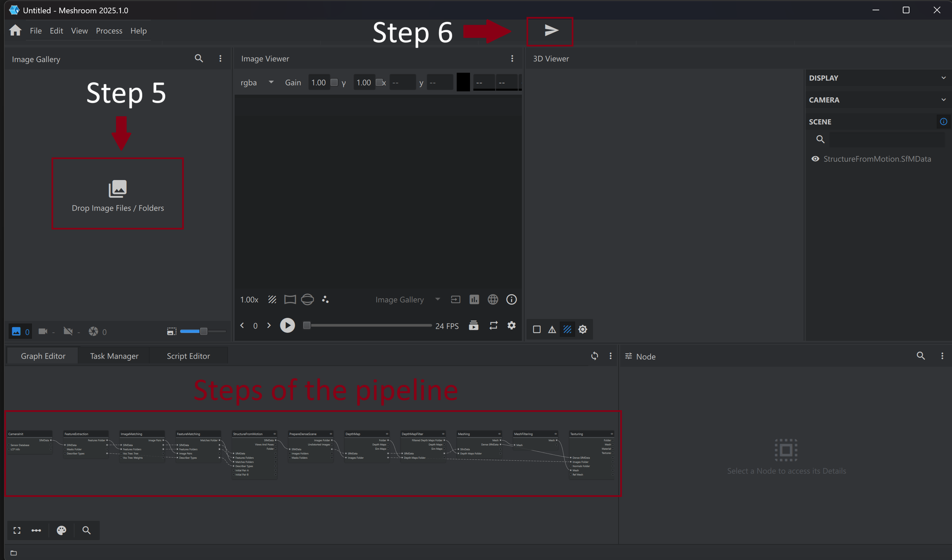The image size is (952, 560).
Task: Open the Image Gallery source dropdown
Action: pos(407,300)
